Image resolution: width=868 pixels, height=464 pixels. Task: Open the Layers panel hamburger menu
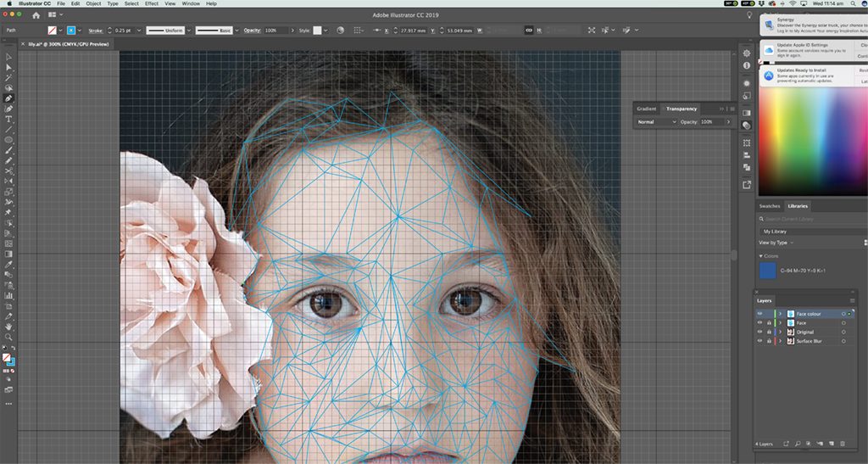tap(853, 300)
